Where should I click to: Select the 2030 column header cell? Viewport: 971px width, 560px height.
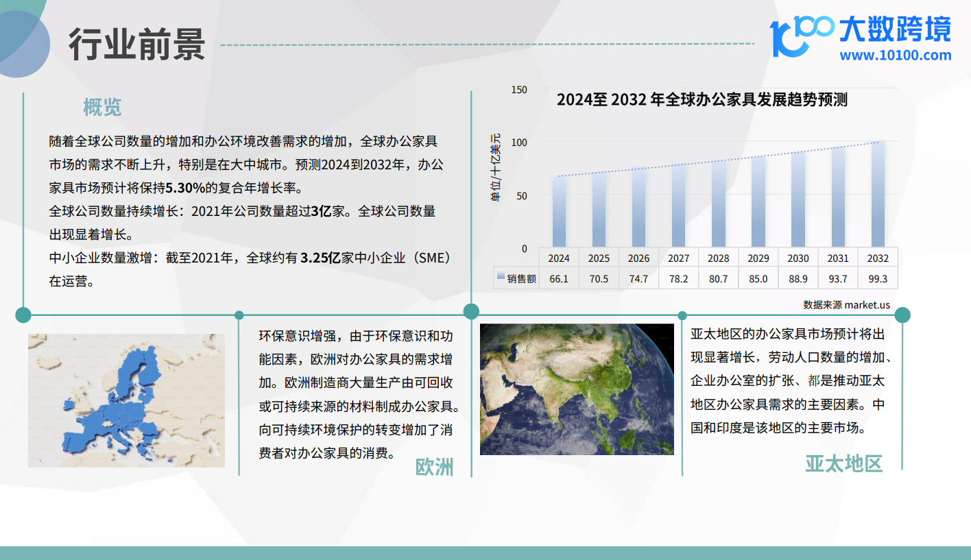798,258
